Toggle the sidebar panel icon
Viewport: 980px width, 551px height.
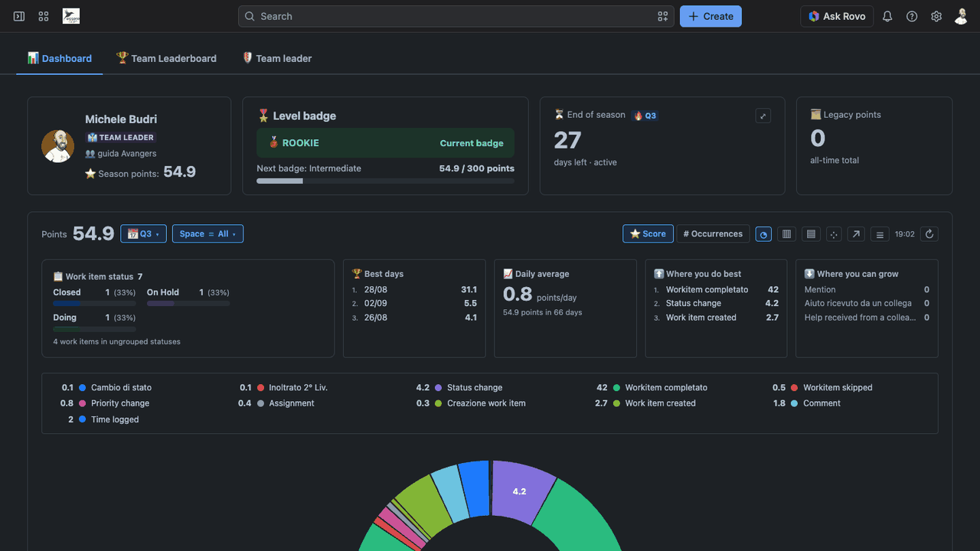[x=19, y=16]
